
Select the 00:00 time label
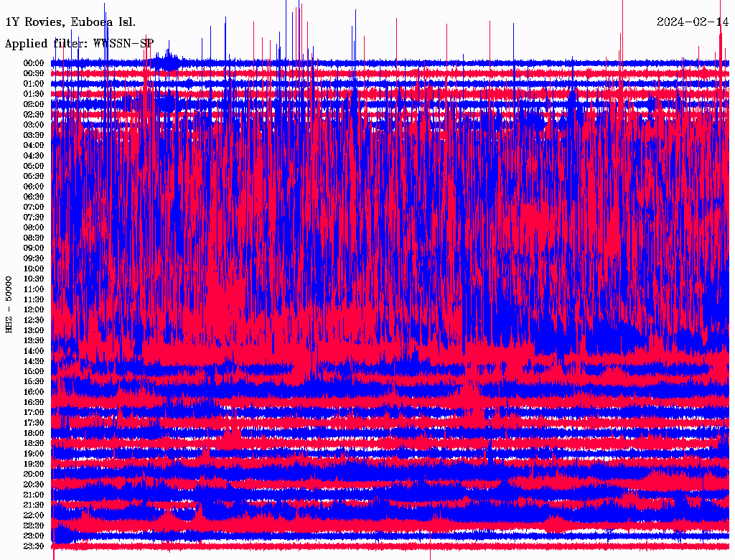(x=34, y=63)
